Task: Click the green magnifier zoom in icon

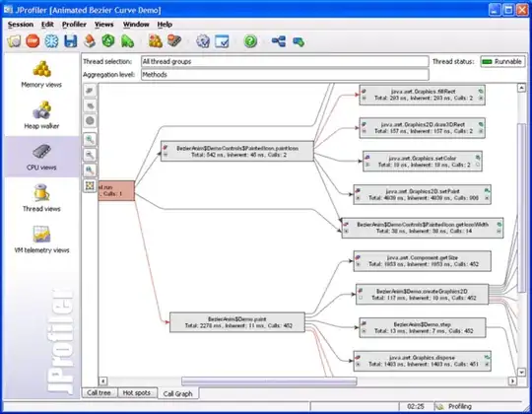Action: click(90, 139)
